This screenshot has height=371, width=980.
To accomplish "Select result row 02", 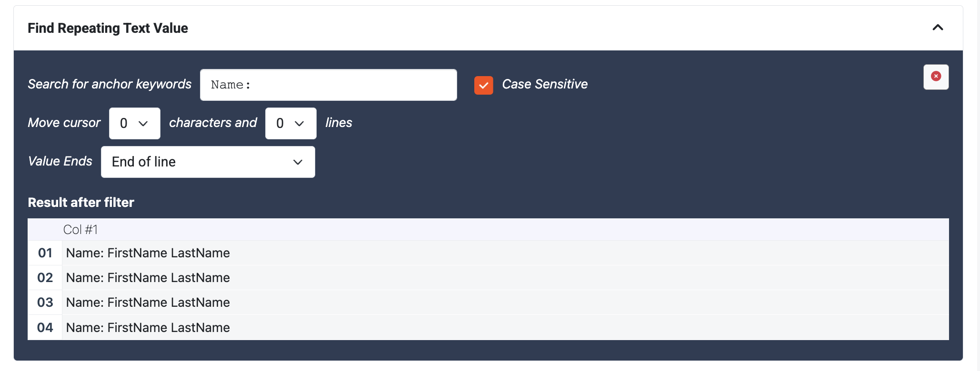I will [148, 278].
